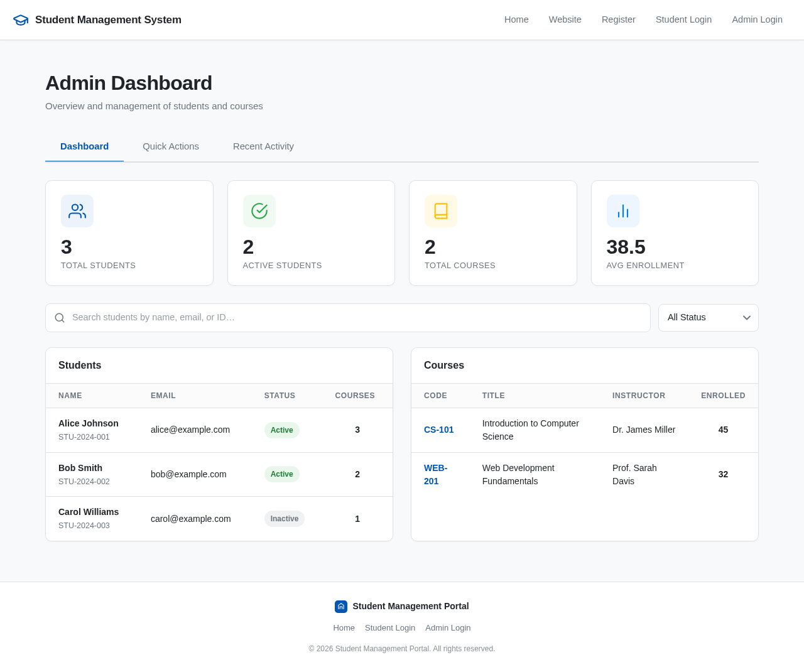The width and height of the screenshot is (804, 672).
Task: Click student ID STU-2024-002
Action: (84, 482)
